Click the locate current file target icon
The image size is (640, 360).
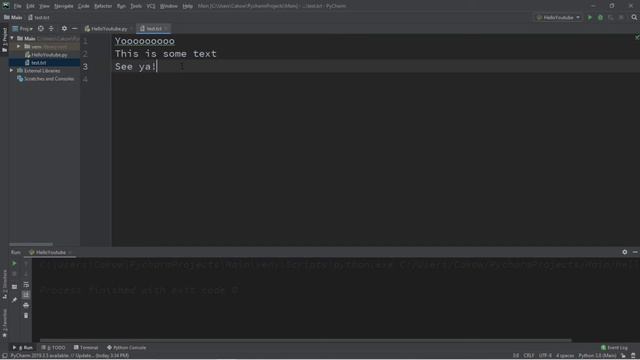tap(41, 29)
